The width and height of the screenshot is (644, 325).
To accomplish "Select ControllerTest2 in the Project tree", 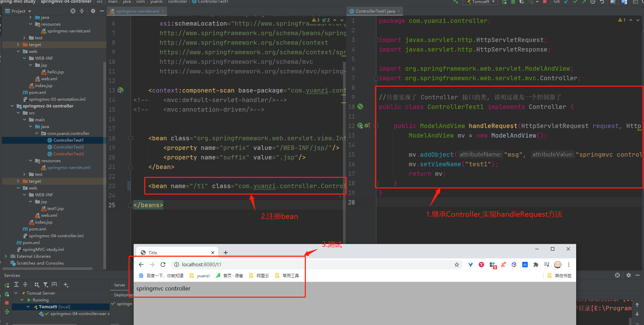I will coord(69,147).
